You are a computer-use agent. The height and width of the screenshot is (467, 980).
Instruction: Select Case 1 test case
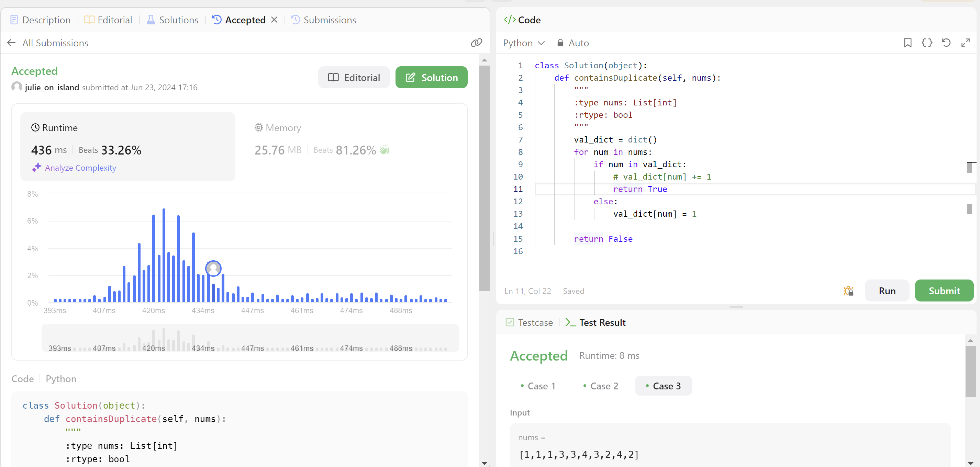537,386
